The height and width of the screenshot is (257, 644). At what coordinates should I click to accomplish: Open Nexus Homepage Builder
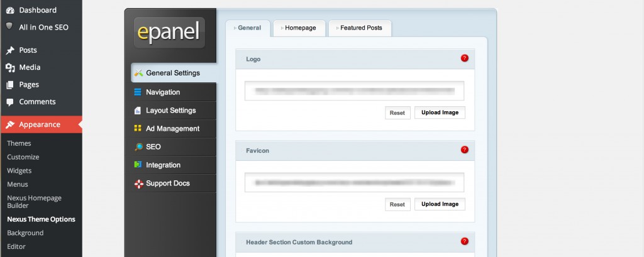coord(34,202)
